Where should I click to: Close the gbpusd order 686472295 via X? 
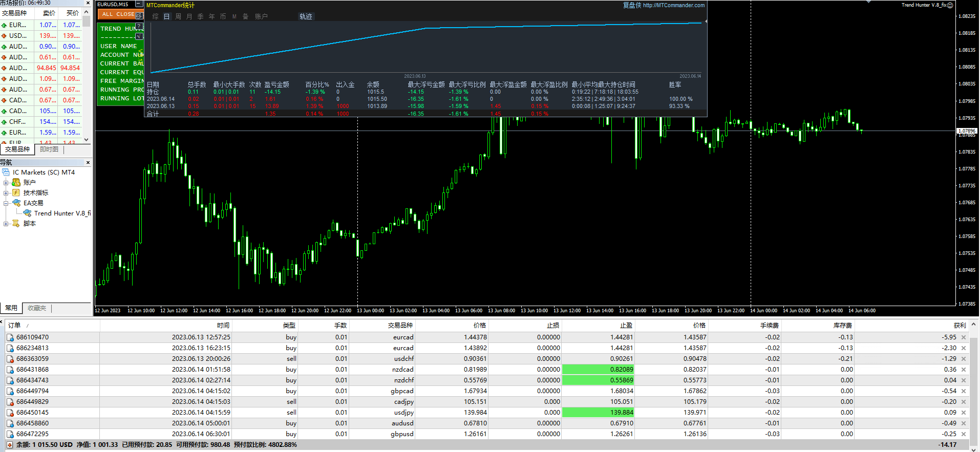tap(964, 434)
